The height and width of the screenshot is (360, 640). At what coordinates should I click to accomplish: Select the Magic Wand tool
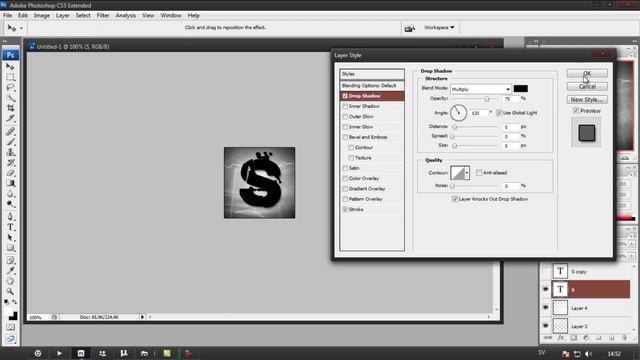pos(10,98)
